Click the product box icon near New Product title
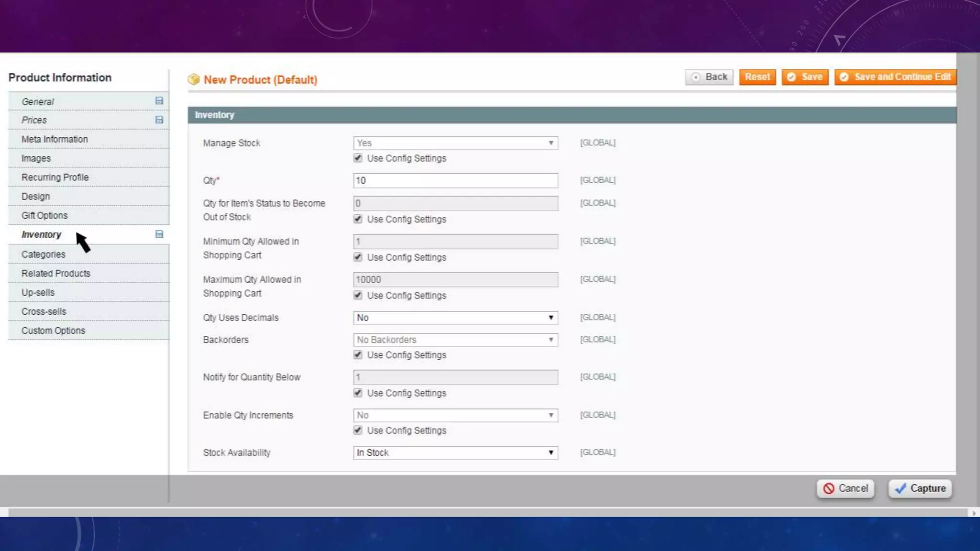Image resolution: width=980 pixels, height=551 pixels. click(x=194, y=79)
